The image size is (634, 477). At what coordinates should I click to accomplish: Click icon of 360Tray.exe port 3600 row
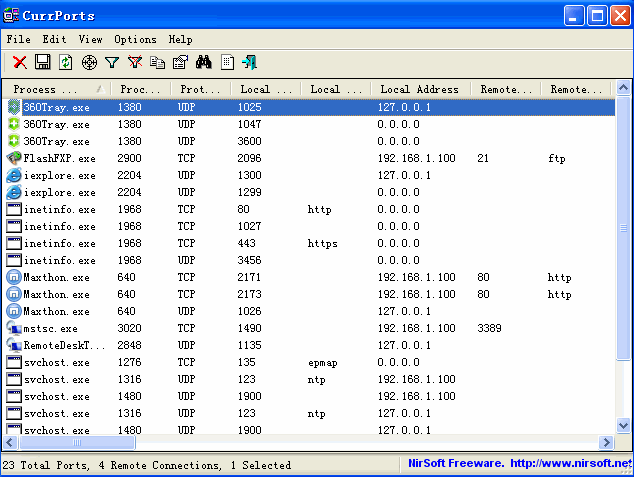(14, 141)
